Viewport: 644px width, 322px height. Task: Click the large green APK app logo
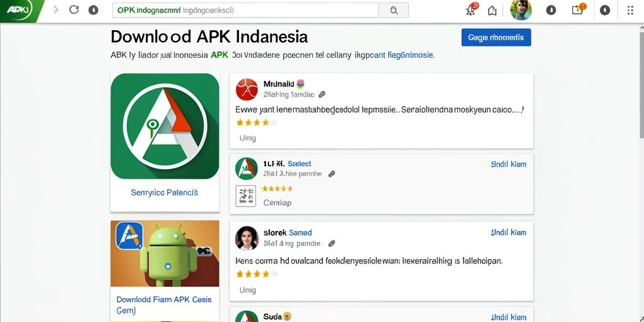165,126
